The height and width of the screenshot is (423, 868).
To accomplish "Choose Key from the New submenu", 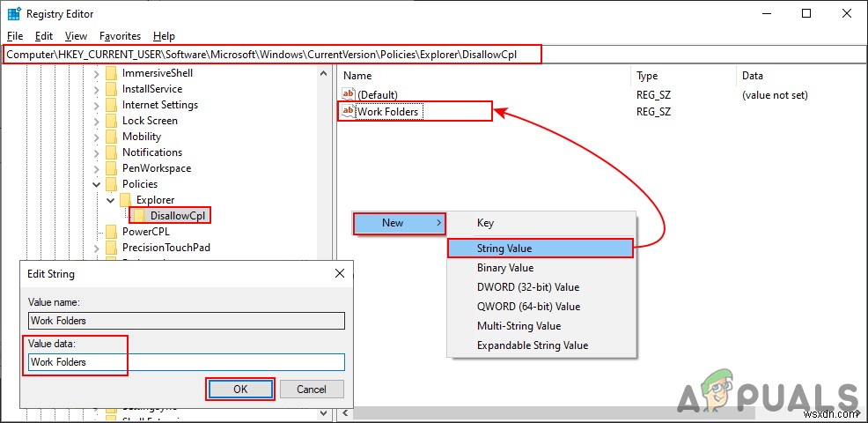I will coord(542,223).
